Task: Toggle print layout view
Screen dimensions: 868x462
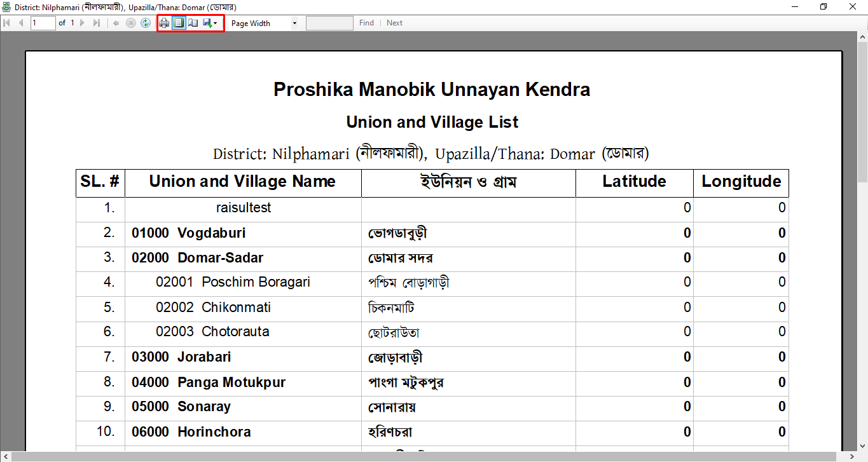Action: pos(179,23)
